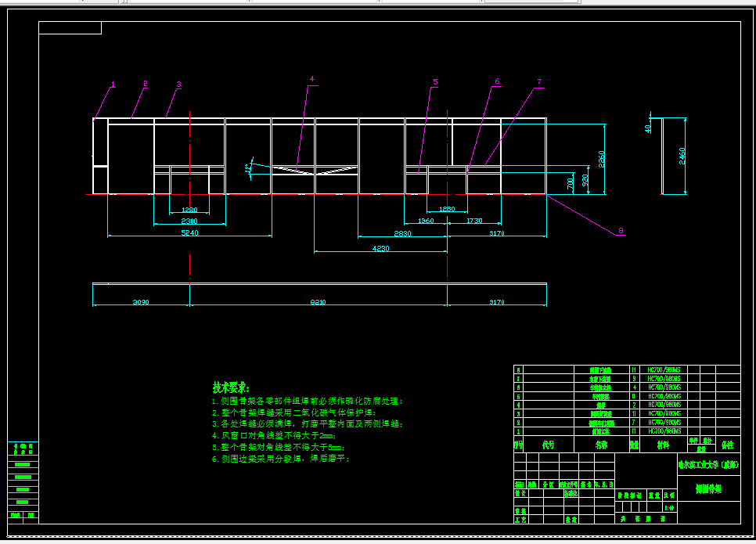Image resolution: width=756 pixels, height=544 pixels.
Task: Click the 备注 header cell
Action: 728,445
